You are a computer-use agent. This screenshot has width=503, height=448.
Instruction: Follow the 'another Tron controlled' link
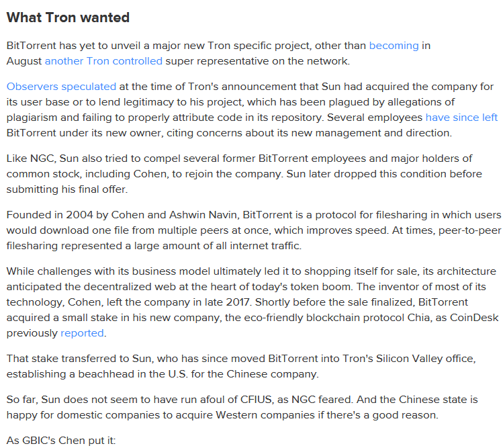(103, 61)
